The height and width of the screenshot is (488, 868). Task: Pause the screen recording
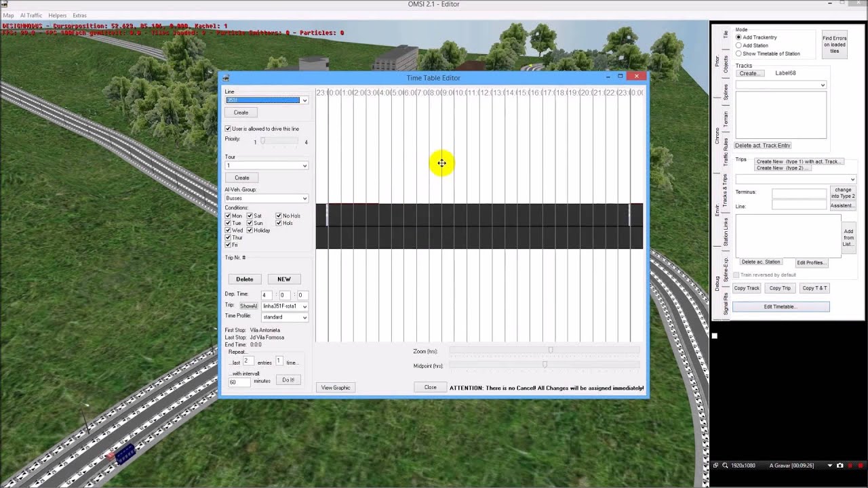[850, 466]
